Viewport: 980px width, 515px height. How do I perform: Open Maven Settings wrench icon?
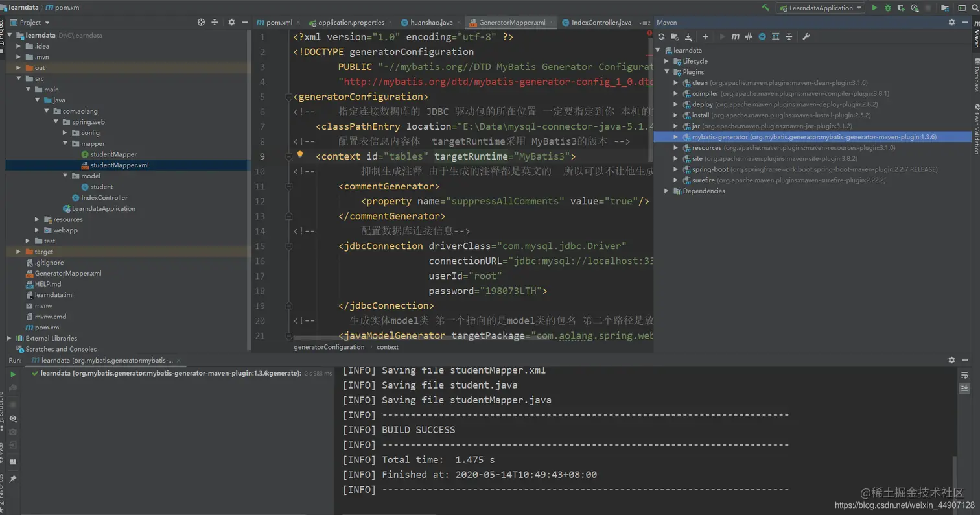click(806, 37)
